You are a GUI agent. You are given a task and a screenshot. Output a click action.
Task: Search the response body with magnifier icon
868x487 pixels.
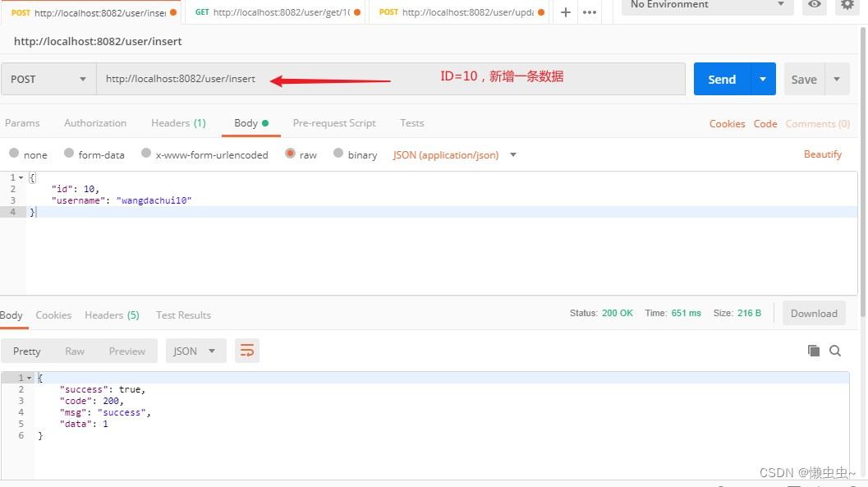835,351
